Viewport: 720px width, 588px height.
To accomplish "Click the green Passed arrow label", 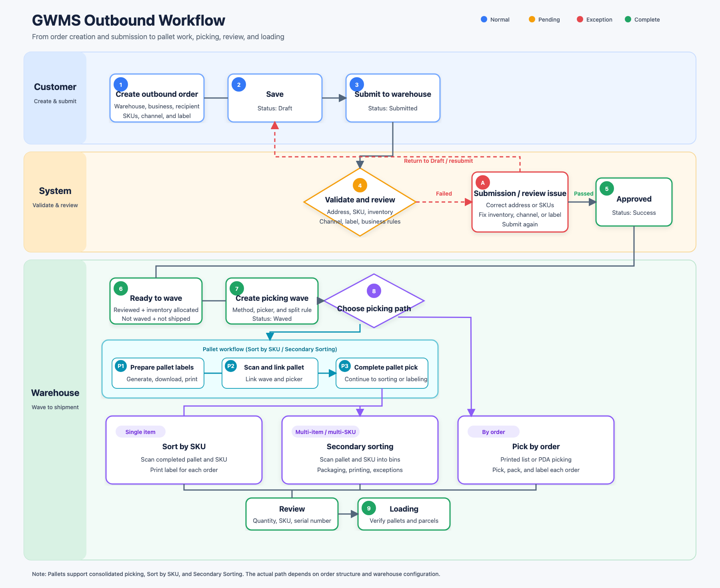I will [584, 194].
